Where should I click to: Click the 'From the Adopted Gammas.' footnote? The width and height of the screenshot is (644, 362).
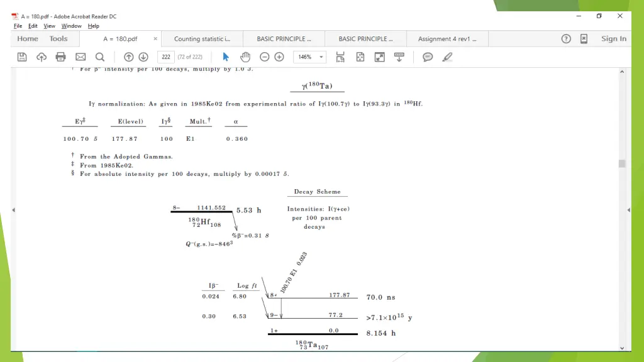pos(126,156)
